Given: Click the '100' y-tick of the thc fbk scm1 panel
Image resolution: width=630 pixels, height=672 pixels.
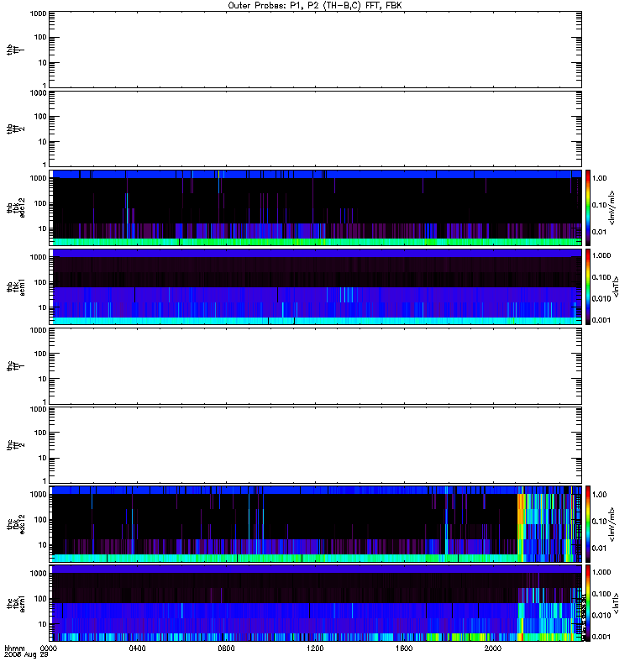Looking at the screenshot, I should tap(40, 599).
